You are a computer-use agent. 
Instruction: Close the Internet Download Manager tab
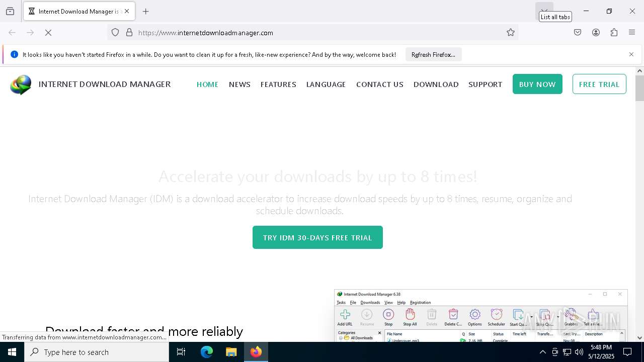(127, 11)
